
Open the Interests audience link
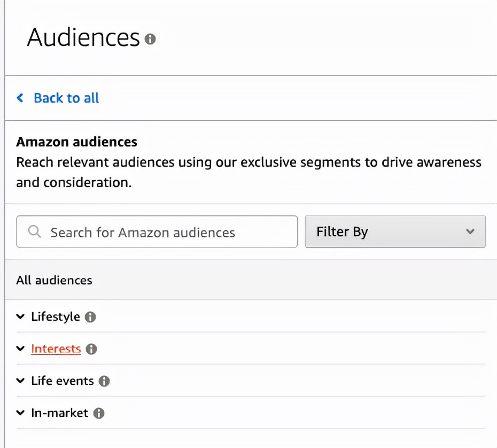(x=56, y=349)
